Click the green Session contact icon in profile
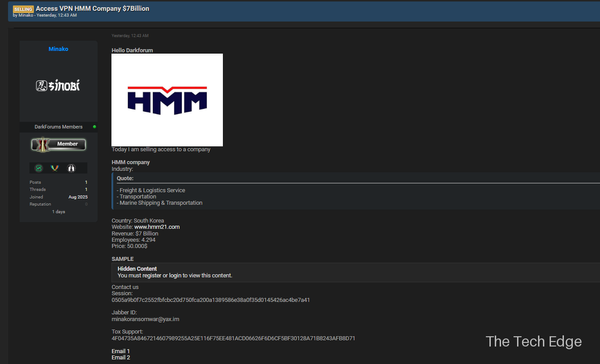 pyautogui.click(x=39, y=168)
